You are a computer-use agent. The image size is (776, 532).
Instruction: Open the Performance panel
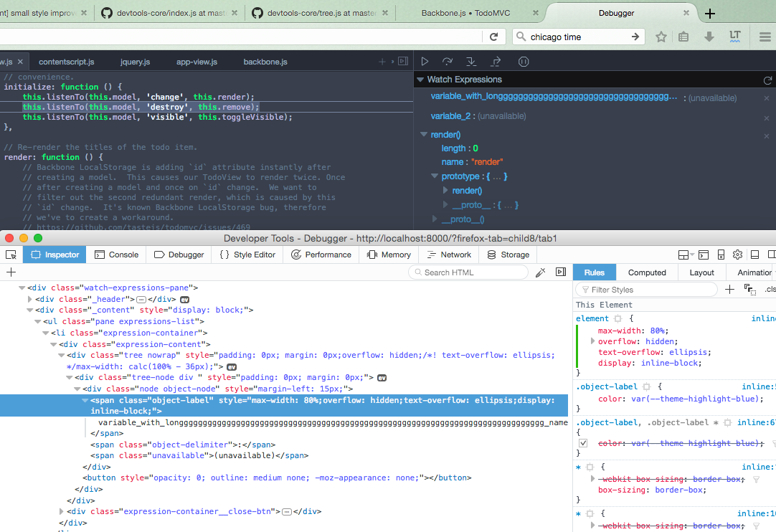pyautogui.click(x=321, y=255)
